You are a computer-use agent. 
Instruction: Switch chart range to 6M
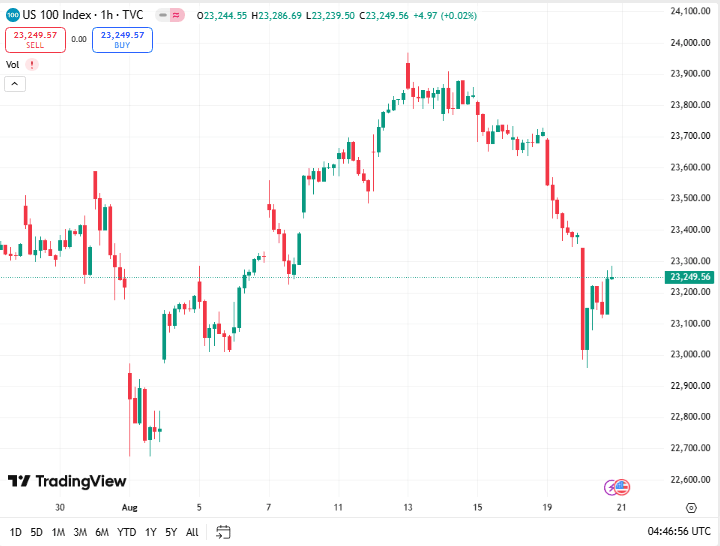pyautogui.click(x=102, y=532)
